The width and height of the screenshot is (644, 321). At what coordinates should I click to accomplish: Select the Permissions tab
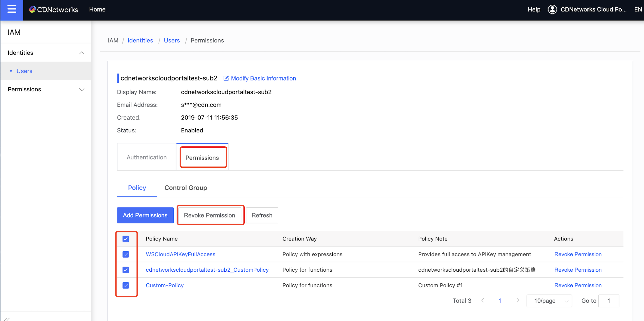(x=202, y=158)
